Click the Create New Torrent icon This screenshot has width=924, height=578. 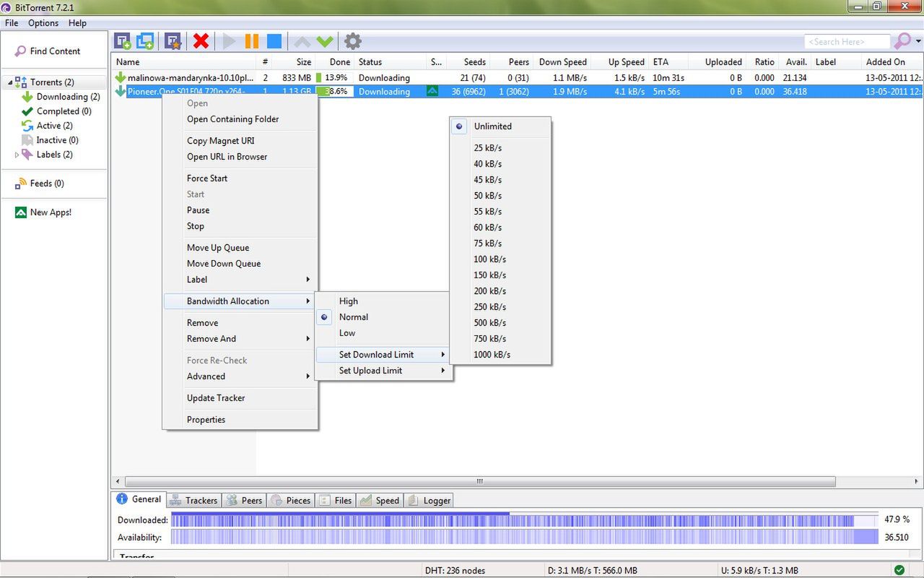click(173, 41)
